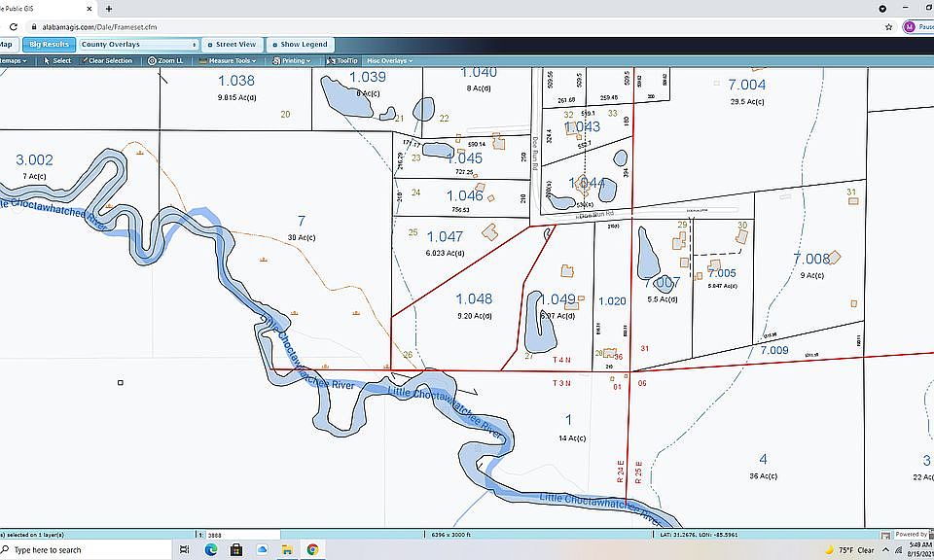Toggle the Show Legend panel
The height and width of the screenshot is (560, 934).
click(x=302, y=45)
